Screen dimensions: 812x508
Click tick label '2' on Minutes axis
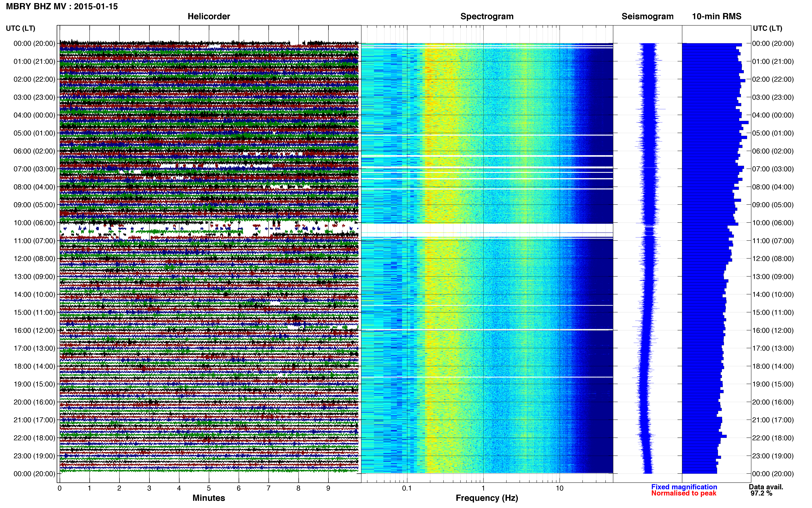point(119,488)
